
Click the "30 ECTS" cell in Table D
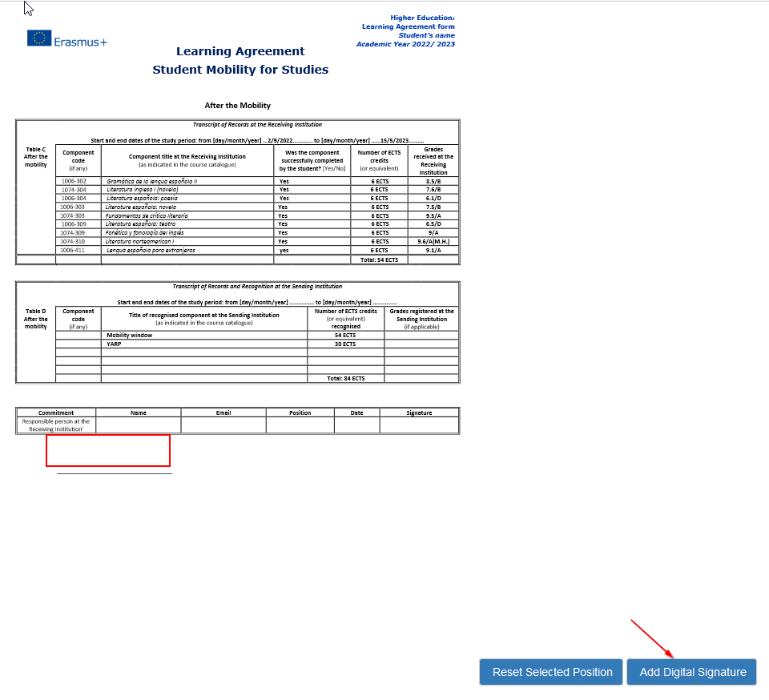pos(345,344)
